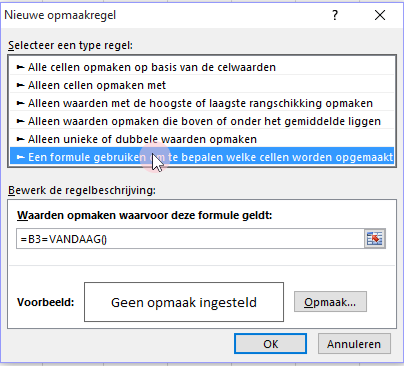Choose 'Een formule gebruiken' rule type
The width and height of the screenshot is (404, 366).
coord(202,157)
